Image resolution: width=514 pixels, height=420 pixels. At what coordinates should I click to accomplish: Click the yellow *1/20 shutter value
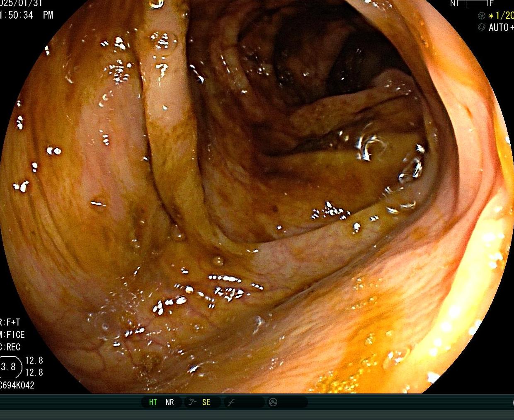point(501,16)
